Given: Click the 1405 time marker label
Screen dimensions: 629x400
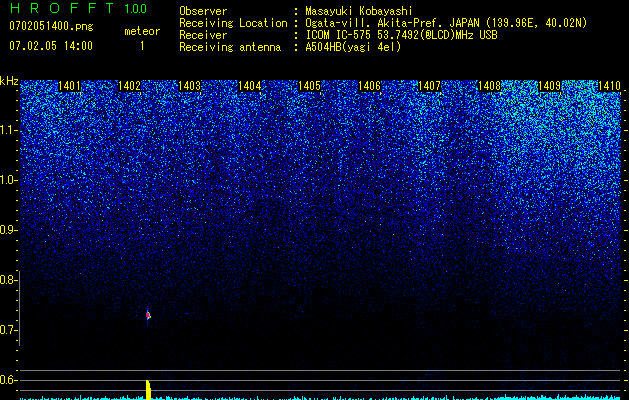Looking at the screenshot, I should coord(309,86).
